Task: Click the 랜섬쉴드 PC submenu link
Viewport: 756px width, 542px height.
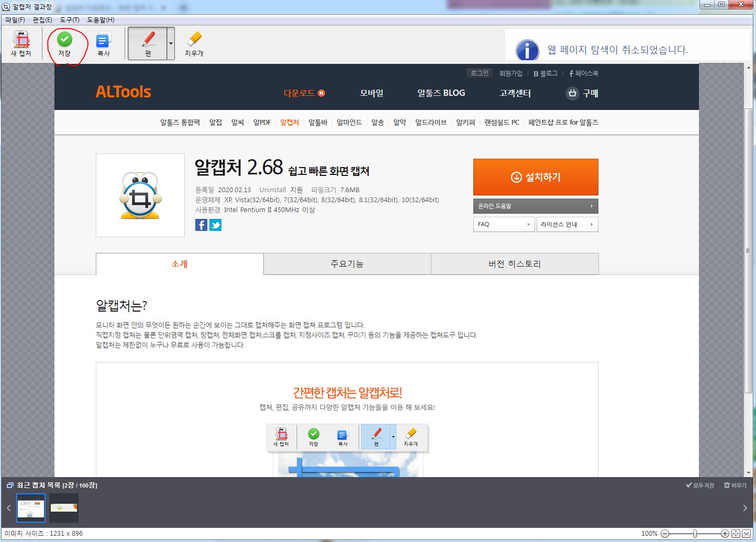Action: click(x=502, y=122)
